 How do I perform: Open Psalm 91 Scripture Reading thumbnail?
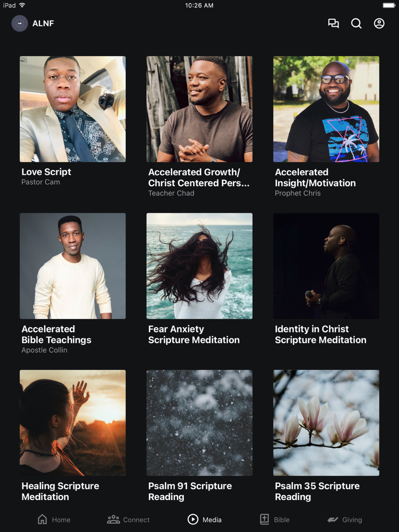click(x=199, y=423)
